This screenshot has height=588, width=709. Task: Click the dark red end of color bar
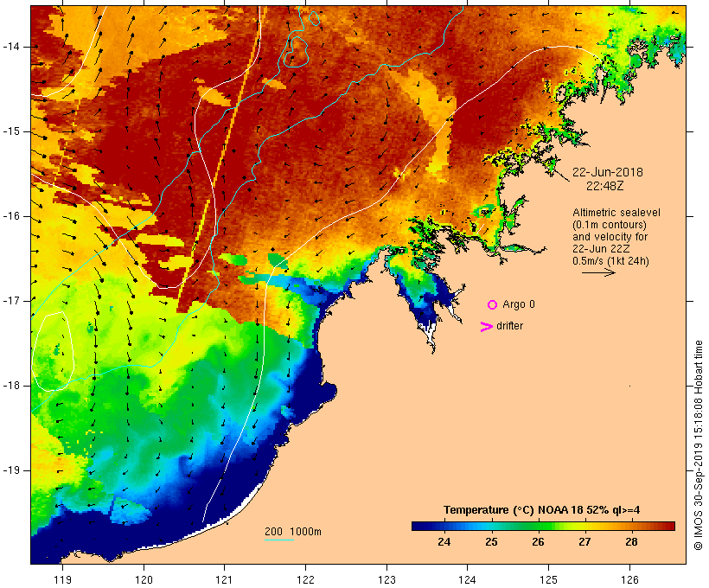[x=669, y=526]
